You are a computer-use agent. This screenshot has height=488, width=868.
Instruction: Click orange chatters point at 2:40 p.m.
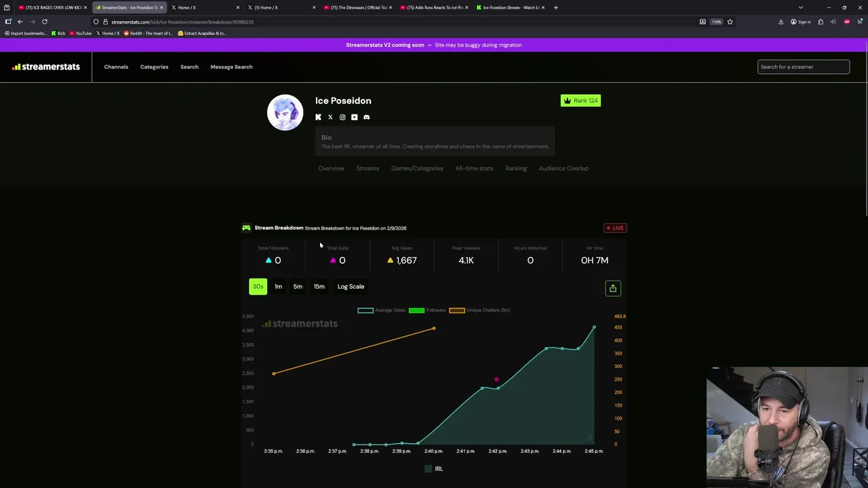(x=434, y=329)
